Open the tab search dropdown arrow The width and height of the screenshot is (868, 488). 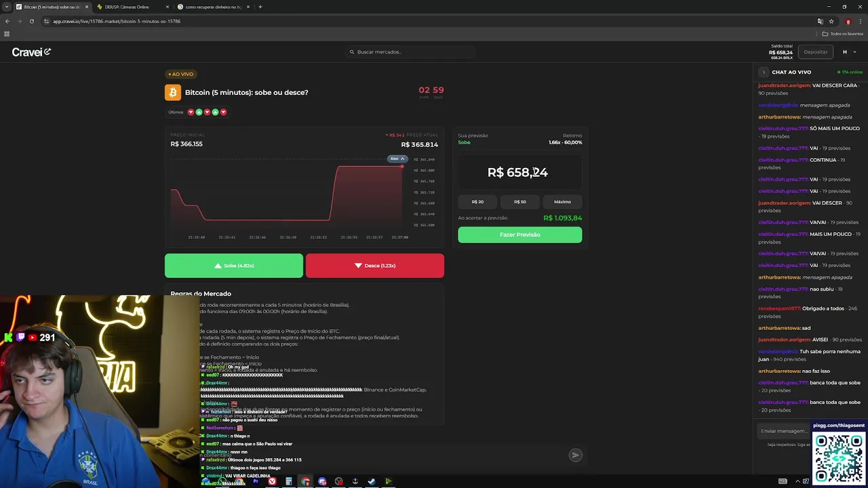[x=7, y=7]
